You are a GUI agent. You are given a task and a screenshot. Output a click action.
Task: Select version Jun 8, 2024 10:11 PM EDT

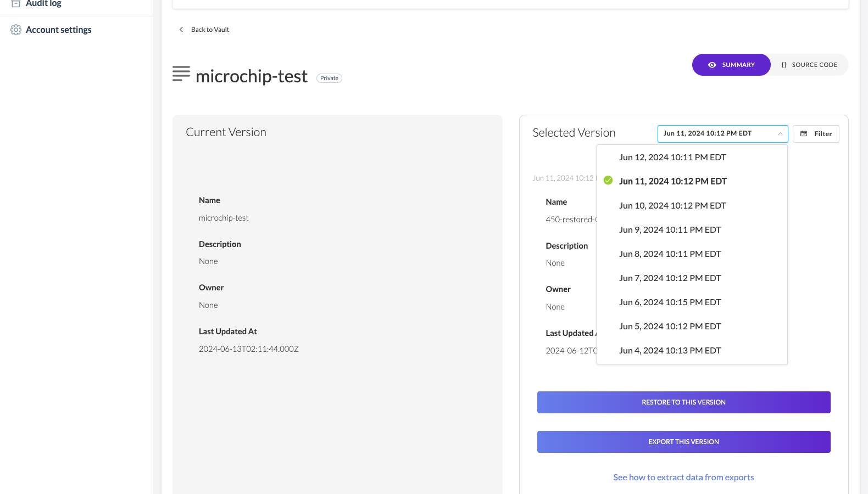pyautogui.click(x=692, y=254)
